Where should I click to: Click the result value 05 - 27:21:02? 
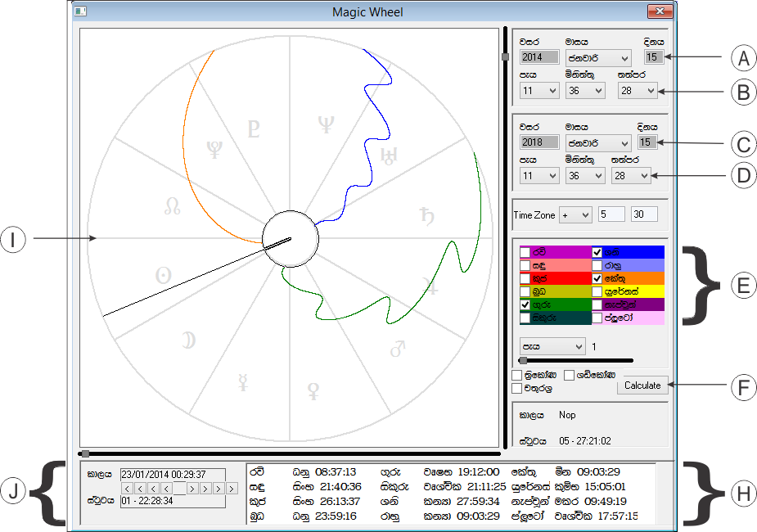pos(584,441)
